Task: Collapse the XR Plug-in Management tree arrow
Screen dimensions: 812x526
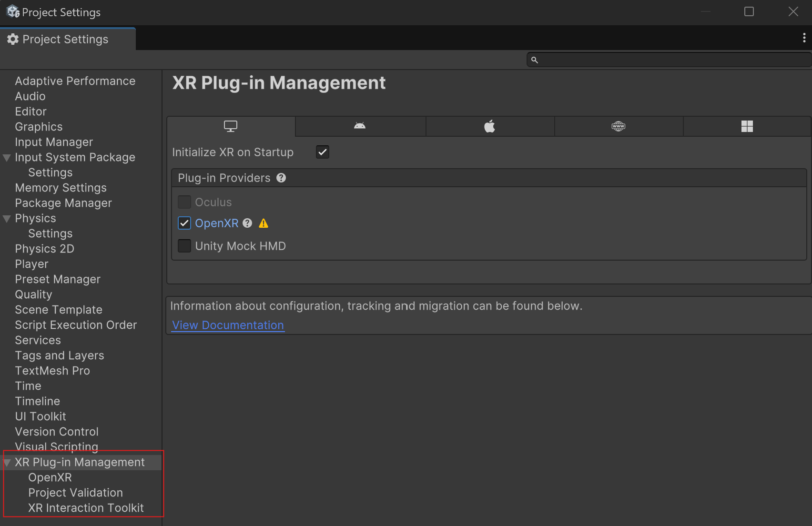Action: click(x=7, y=463)
